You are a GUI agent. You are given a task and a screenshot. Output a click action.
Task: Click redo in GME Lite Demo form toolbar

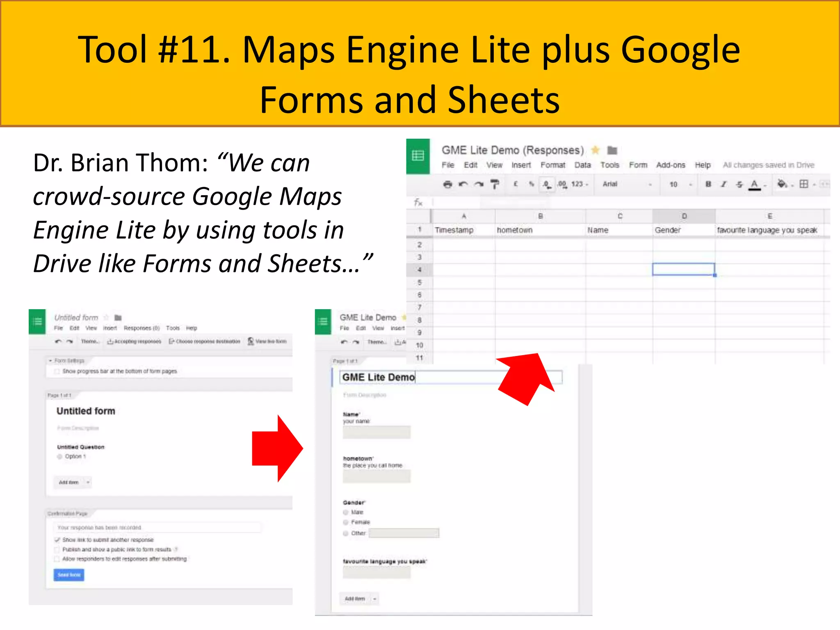pyautogui.click(x=356, y=342)
